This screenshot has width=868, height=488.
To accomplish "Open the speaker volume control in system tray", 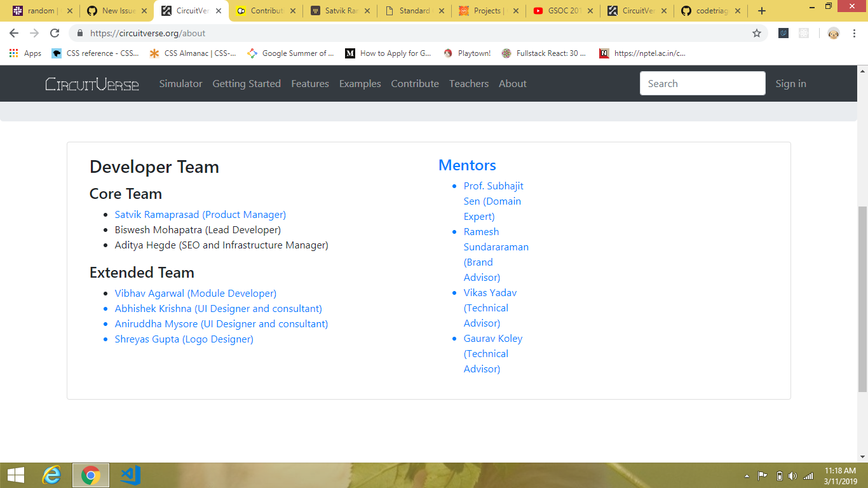I will pyautogui.click(x=792, y=475).
